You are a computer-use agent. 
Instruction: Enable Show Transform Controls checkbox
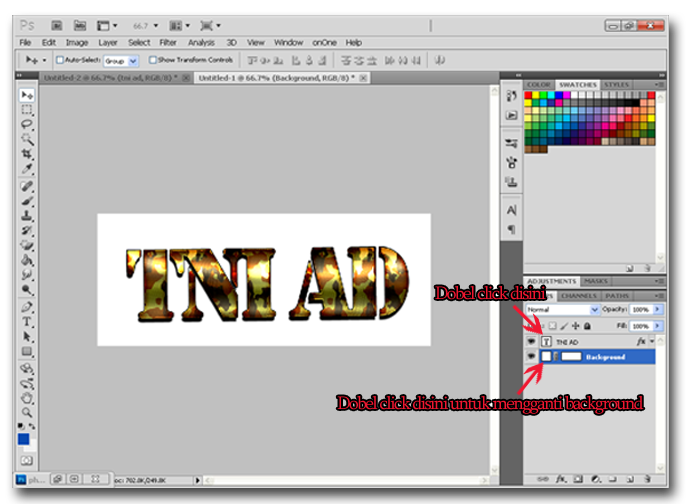(x=152, y=60)
